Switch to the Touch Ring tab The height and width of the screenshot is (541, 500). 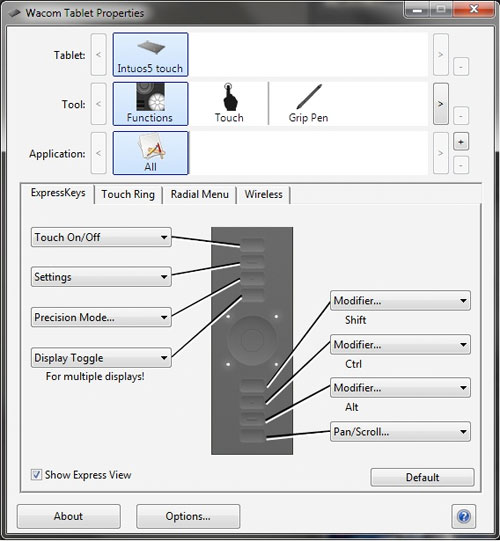[128, 195]
